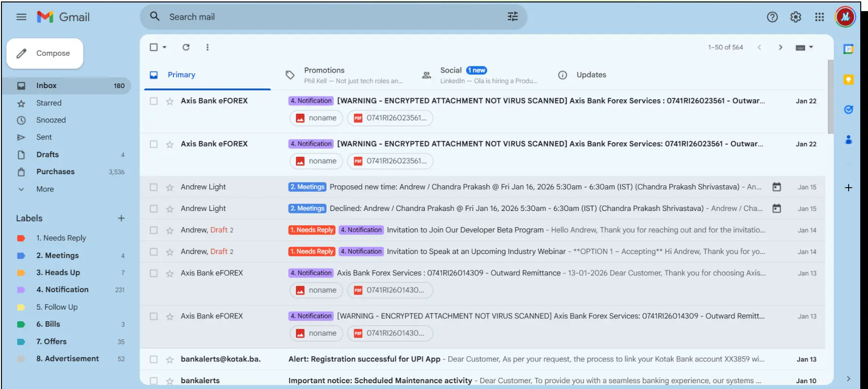Star the Declined Andrew Light email
868x389 pixels.
170,209
